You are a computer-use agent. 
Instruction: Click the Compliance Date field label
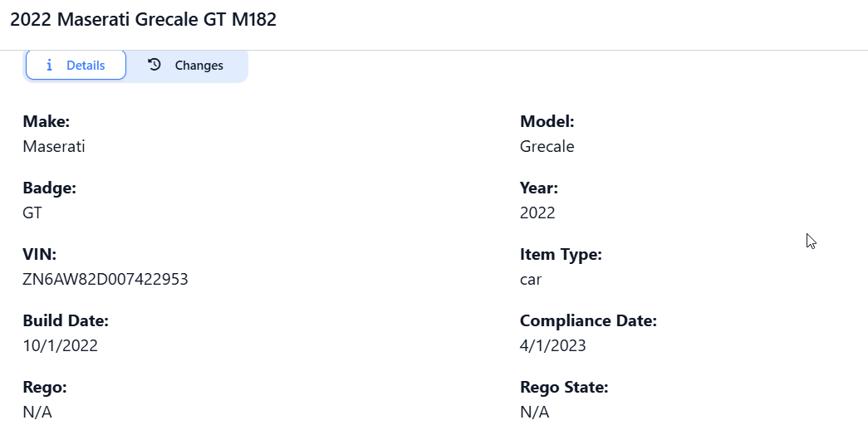(x=588, y=320)
